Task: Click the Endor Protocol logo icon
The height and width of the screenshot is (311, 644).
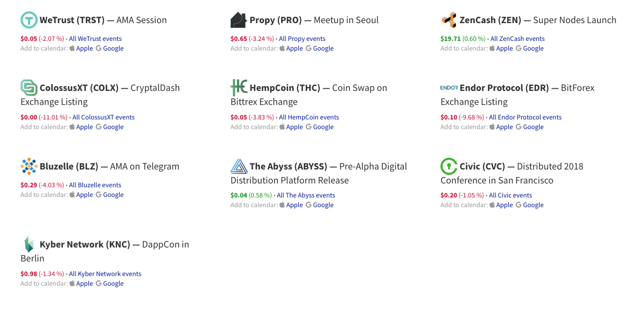Action: 449,88
